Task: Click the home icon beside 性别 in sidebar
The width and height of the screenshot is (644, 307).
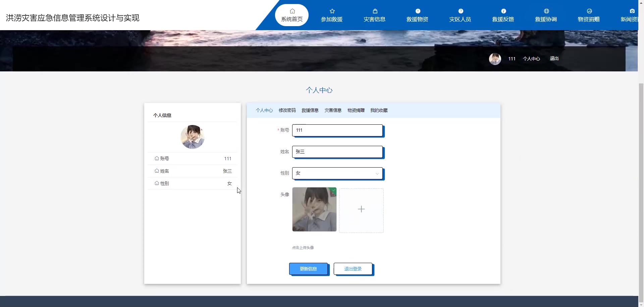Action: click(x=157, y=183)
